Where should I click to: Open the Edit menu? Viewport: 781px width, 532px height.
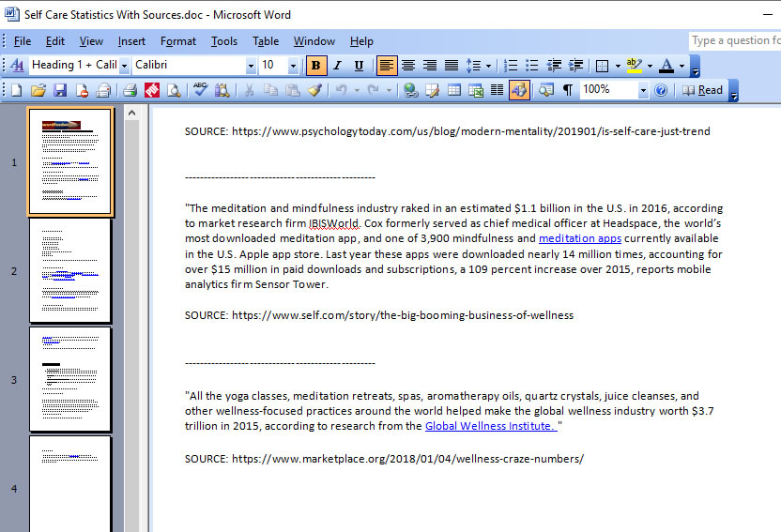coord(54,41)
